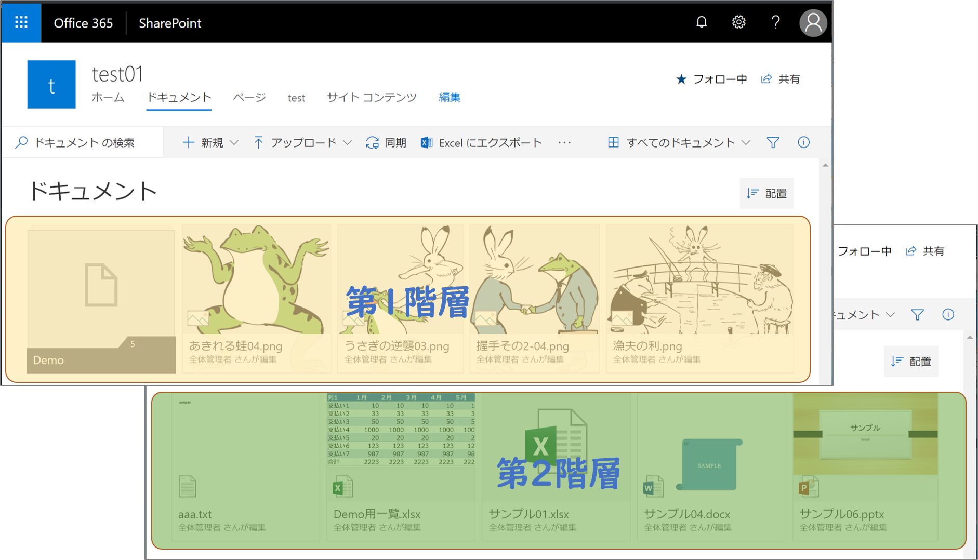Click the 配置 sort arrangement control
Viewport: 978px width, 560px height.
(x=766, y=193)
